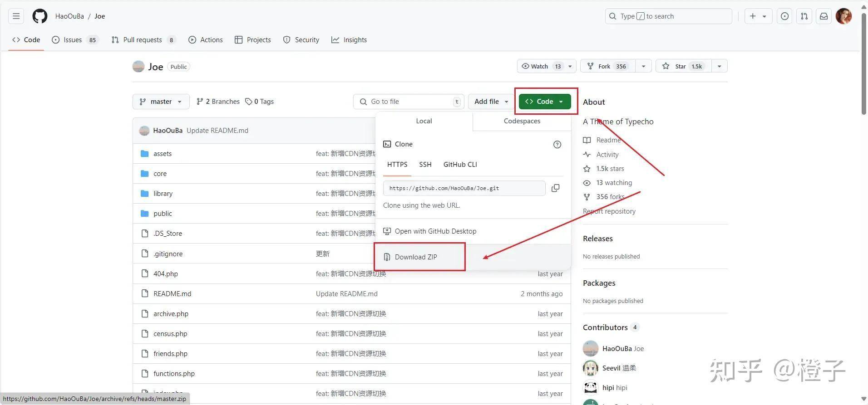The image size is (868, 405).
Task: Select the Codespaces tab
Action: tap(522, 121)
